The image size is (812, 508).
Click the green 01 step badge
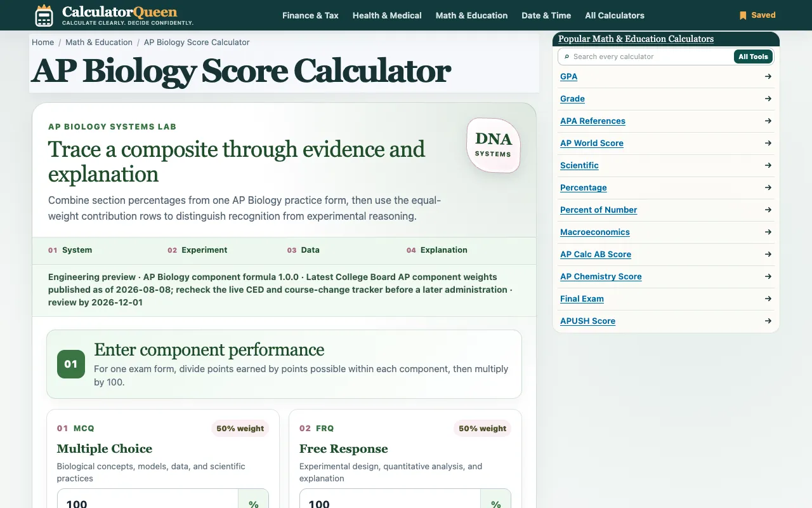(x=71, y=364)
